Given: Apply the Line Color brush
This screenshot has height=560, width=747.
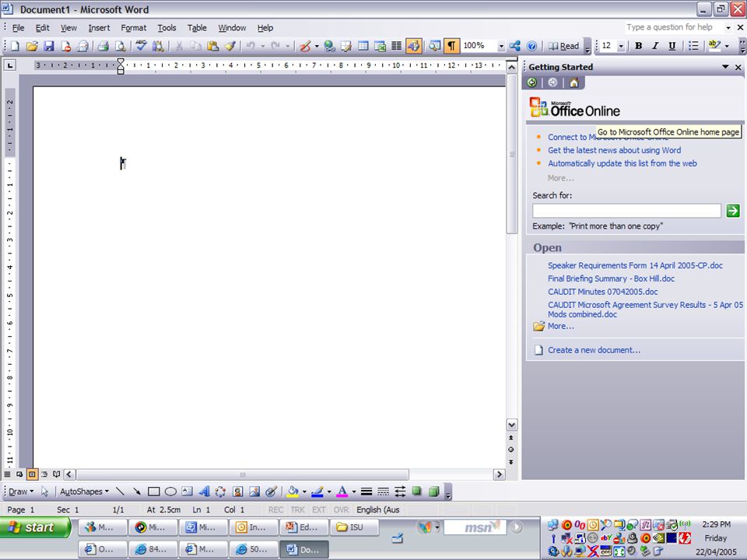Looking at the screenshot, I should click(317, 492).
